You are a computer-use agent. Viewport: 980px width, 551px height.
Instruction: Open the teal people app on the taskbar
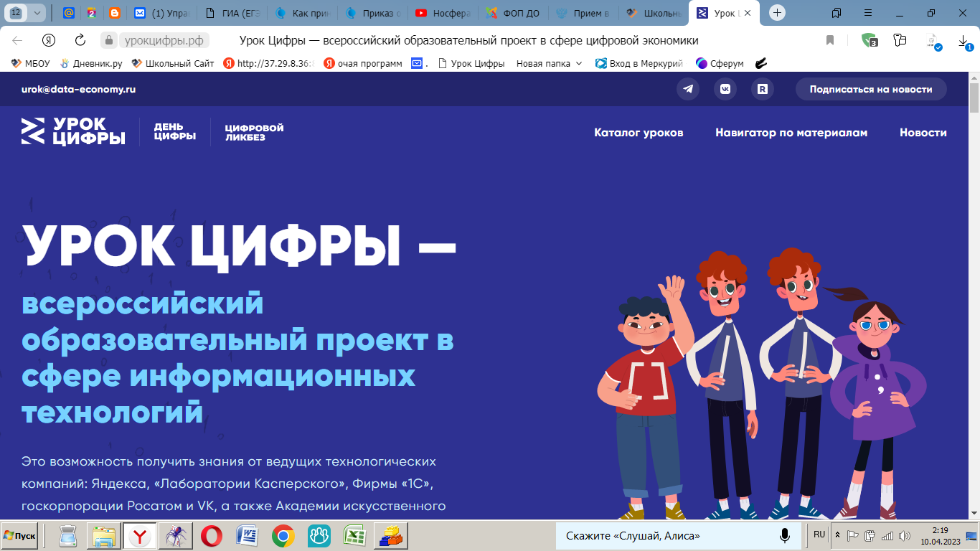(319, 535)
